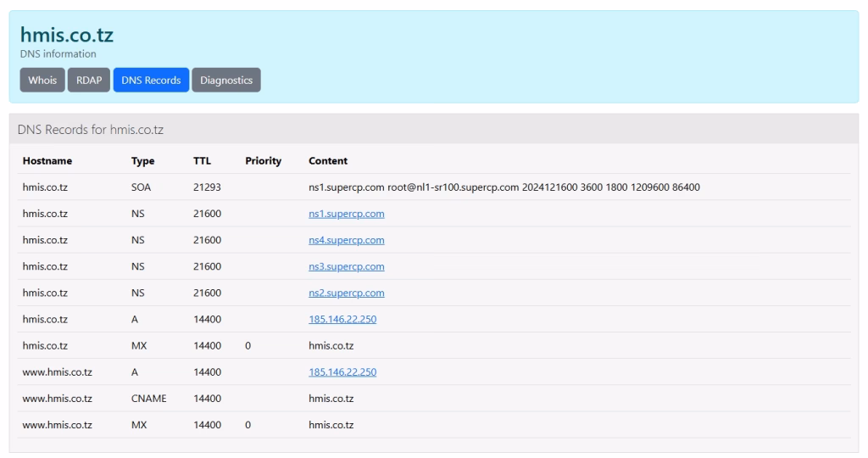Click the TTL 14400 in the CNAME row
868x458 pixels.
pos(207,399)
